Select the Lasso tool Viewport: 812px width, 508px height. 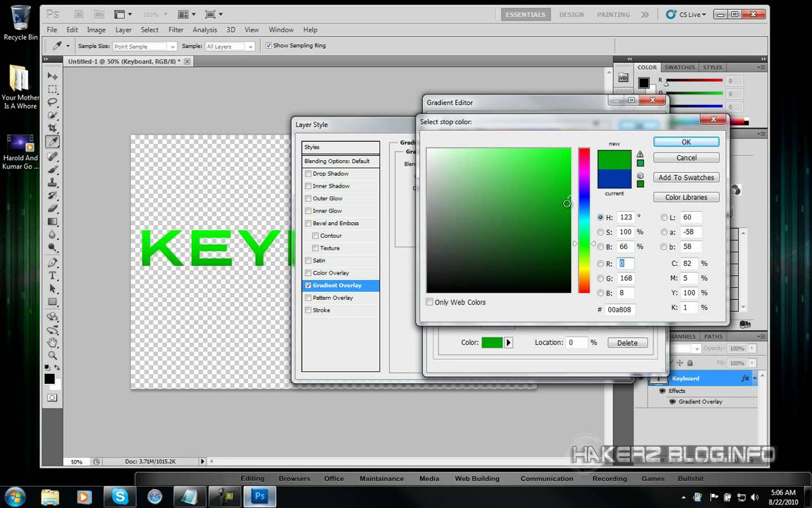pyautogui.click(x=52, y=102)
